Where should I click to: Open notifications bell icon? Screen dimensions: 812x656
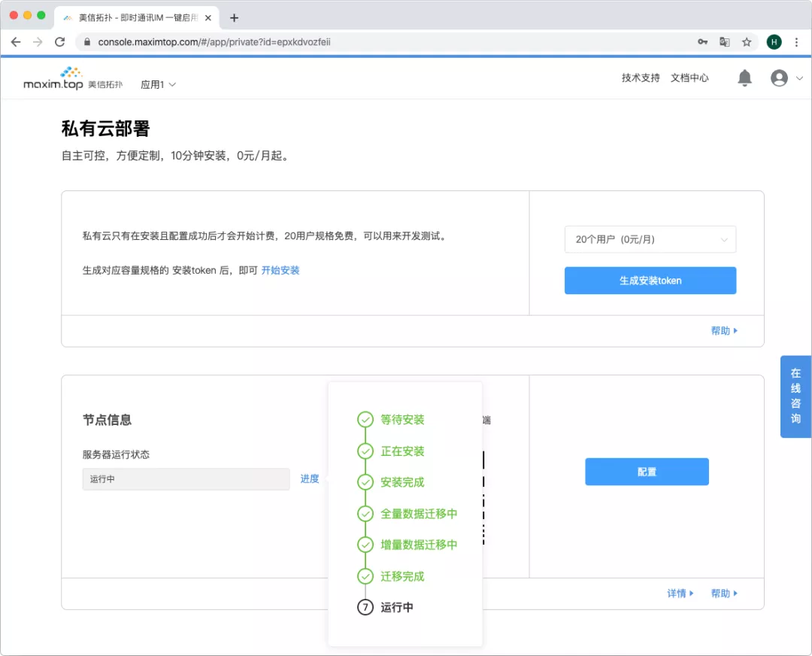tap(744, 77)
